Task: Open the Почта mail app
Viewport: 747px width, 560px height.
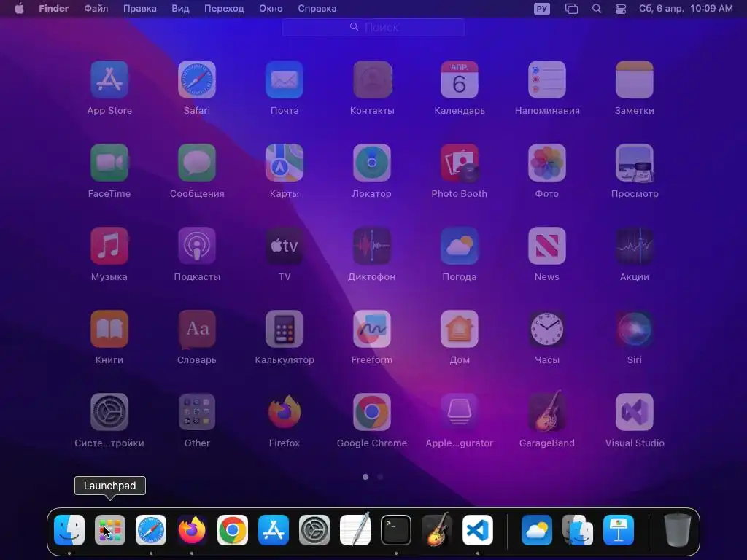Action: coord(285,79)
